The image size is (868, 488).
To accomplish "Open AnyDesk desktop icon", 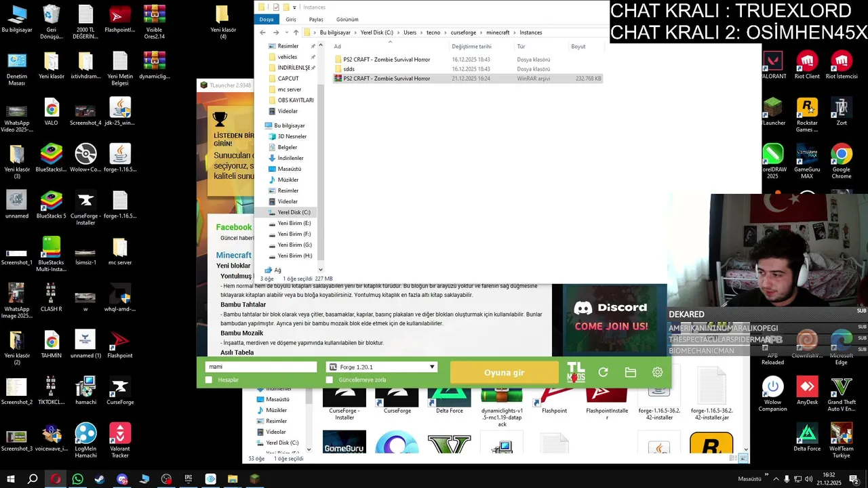I will 807,390.
